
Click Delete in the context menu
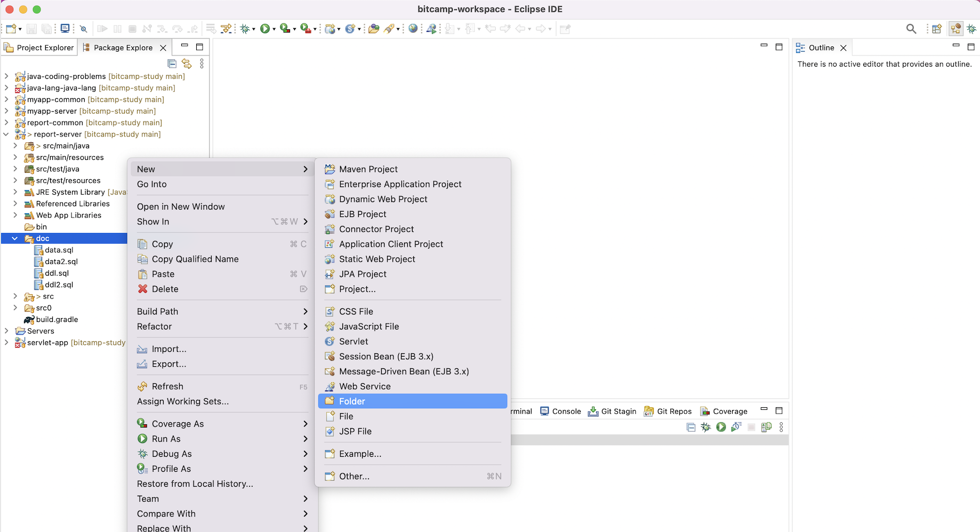point(222,289)
